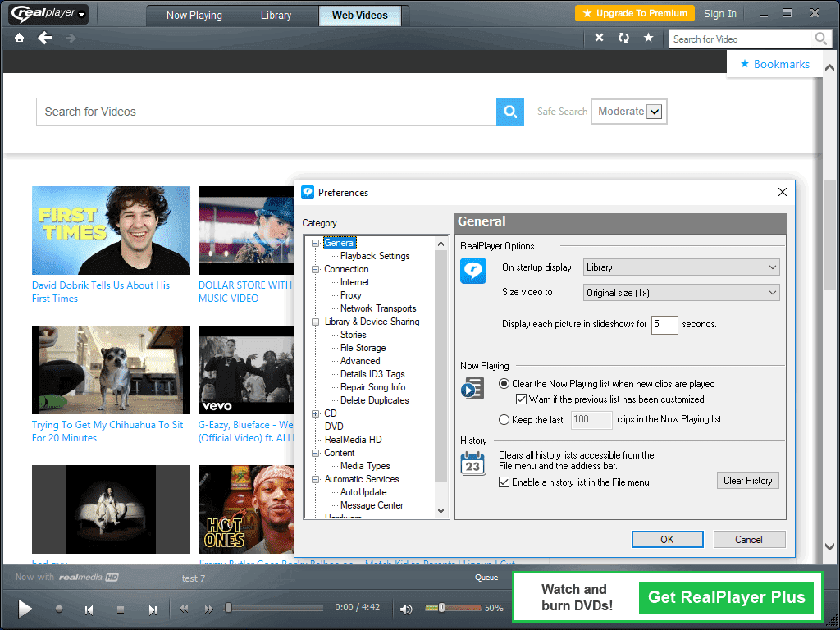Image resolution: width=840 pixels, height=630 pixels.
Task: Click the History calendar icon
Action: (x=473, y=463)
